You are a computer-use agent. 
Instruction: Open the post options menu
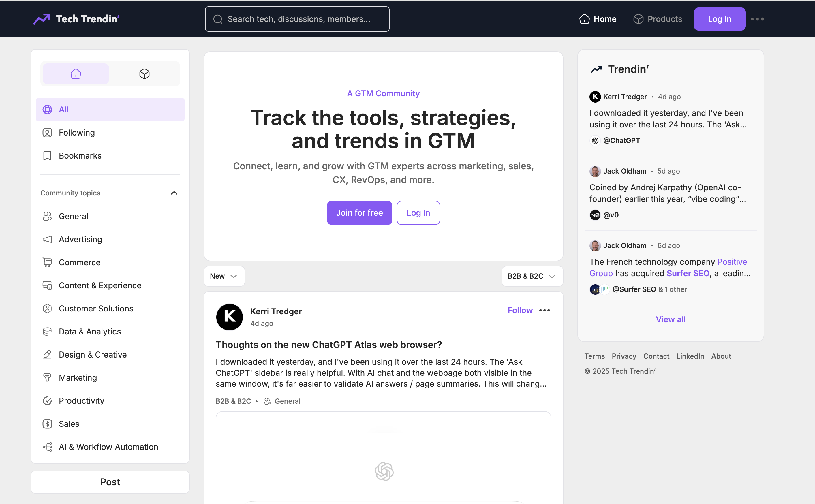tap(544, 310)
